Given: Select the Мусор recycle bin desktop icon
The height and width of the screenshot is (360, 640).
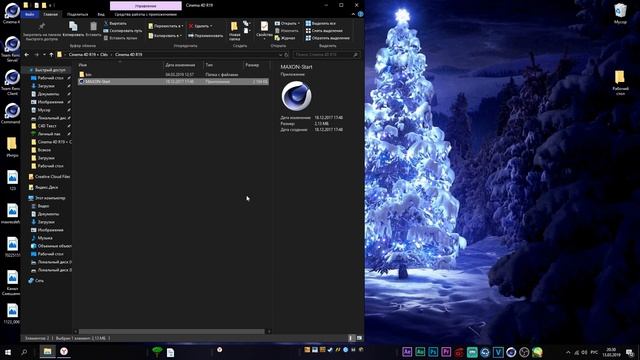Looking at the screenshot, I should 620,13.
